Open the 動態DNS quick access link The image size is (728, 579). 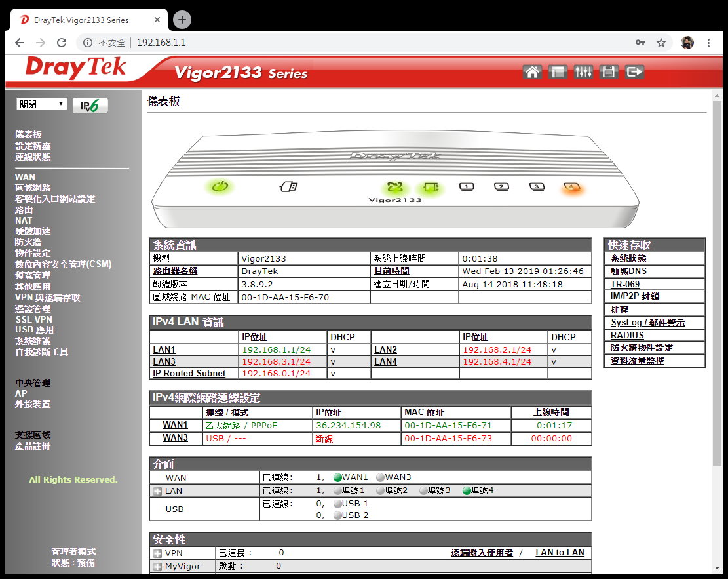628,271
